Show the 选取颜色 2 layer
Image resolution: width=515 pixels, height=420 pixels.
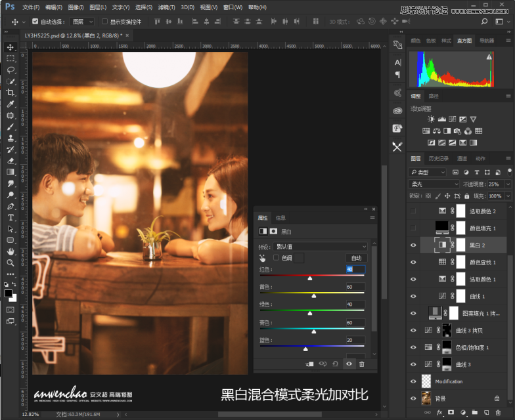[x=413, y=211]
